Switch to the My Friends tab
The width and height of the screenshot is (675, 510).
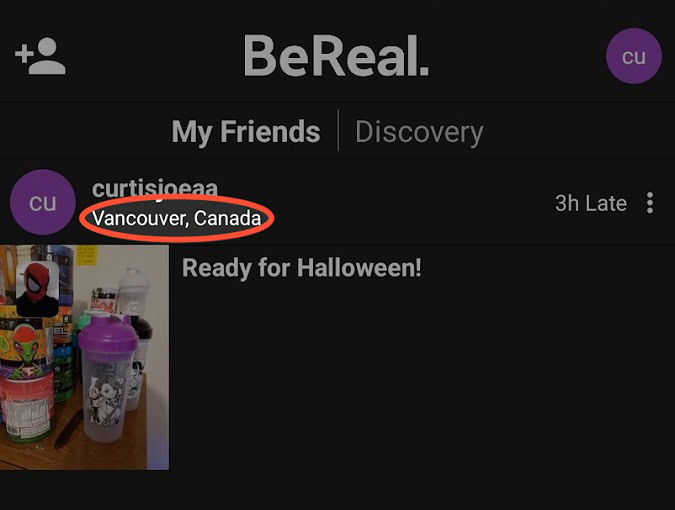[246, 132]
